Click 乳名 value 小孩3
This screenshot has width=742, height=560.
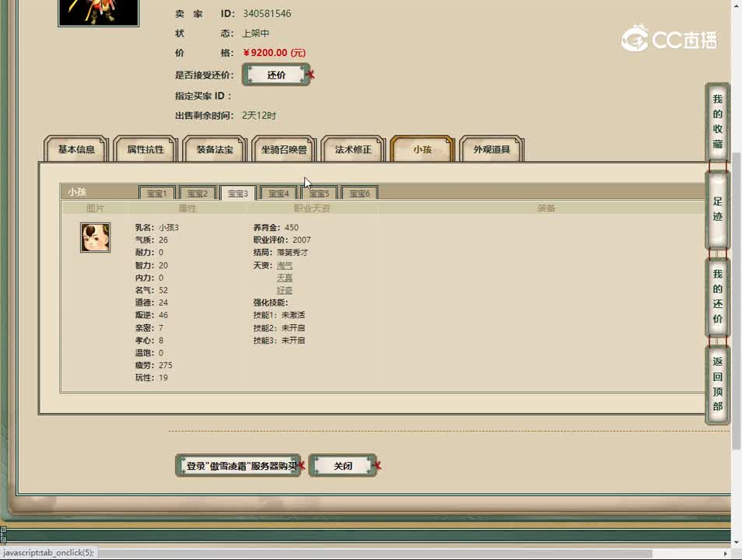(x=169, y=228)
